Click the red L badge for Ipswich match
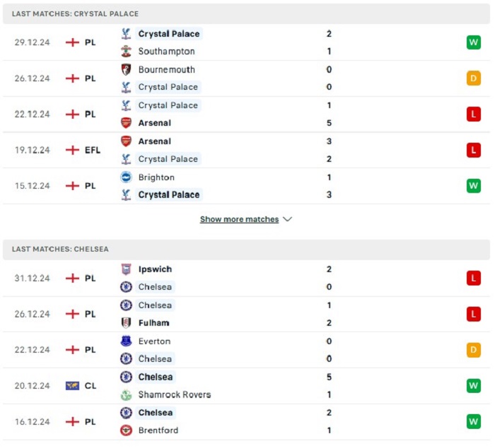This screenshot has height=448, width=495. pos(474,278)
